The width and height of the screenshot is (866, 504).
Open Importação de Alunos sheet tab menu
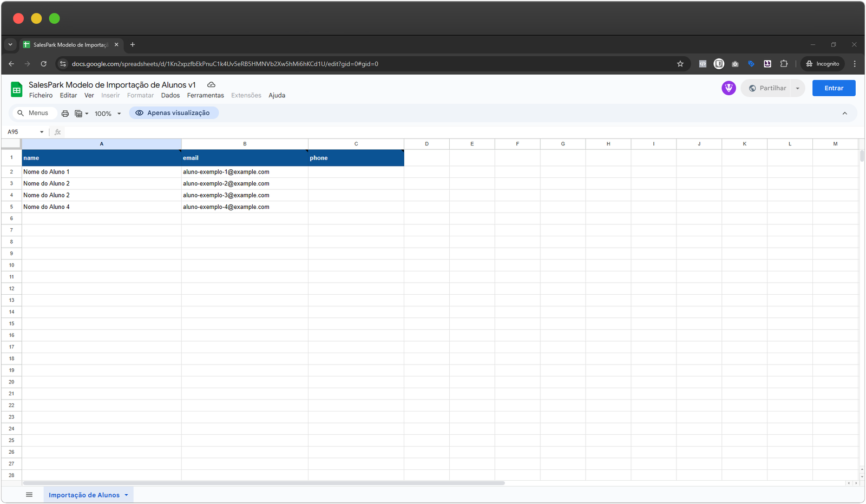pyautogui.click(x=127, y=495)
